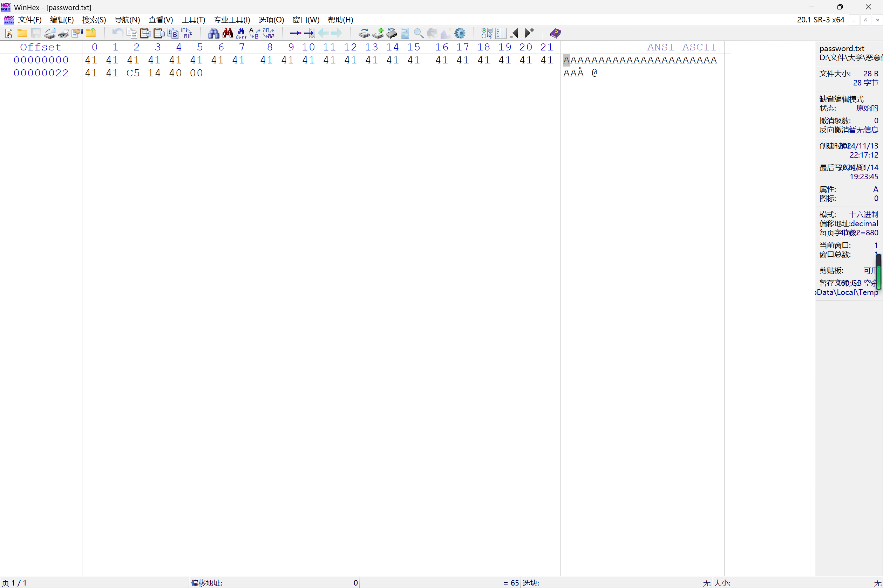
Task: Click the Replace Text icon
Action: click(254, 33)
